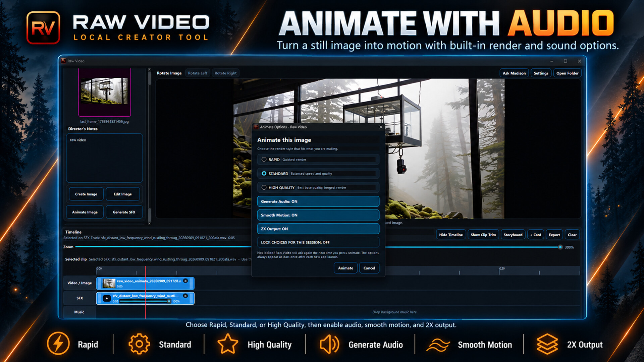Toggle Lock Choices For This Session
Image resolution: width=644 pixels, height=362 pixels.
318,242
